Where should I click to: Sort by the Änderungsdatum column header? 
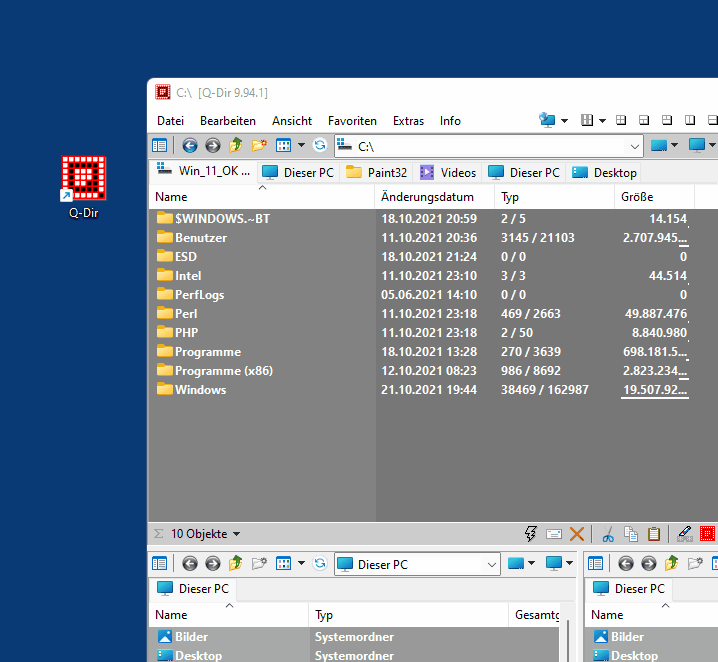coord(435,197)
